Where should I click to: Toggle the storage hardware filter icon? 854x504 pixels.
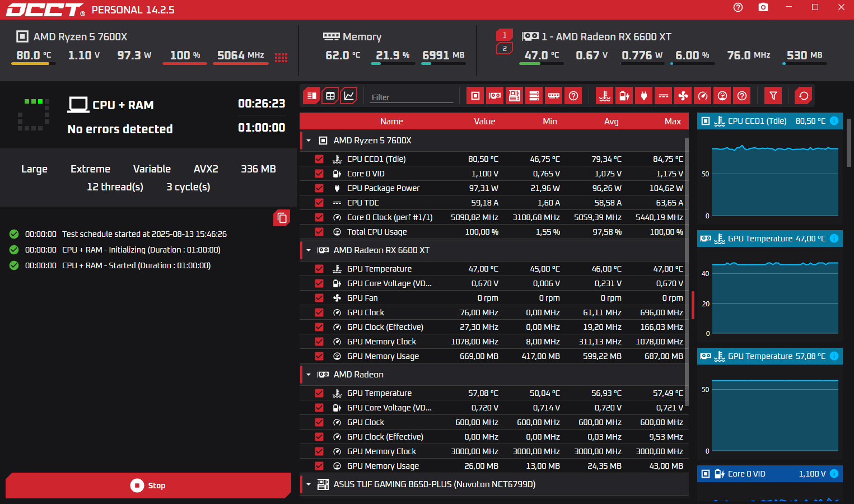[534, 96]
